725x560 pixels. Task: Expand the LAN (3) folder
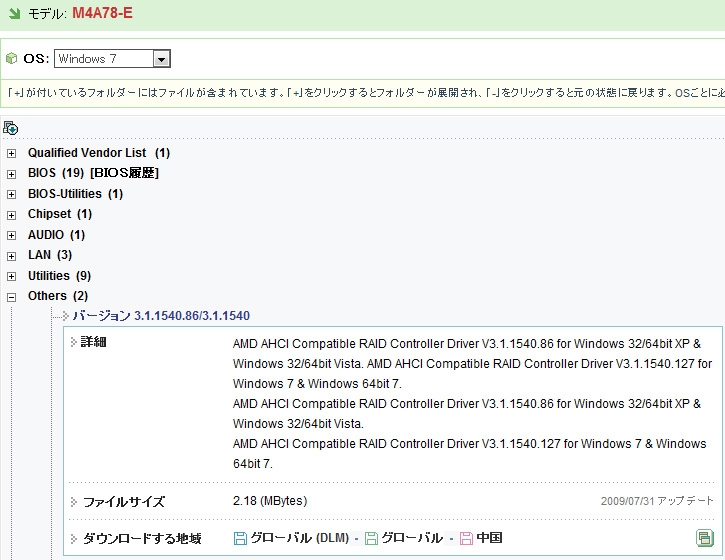[12, 256]
